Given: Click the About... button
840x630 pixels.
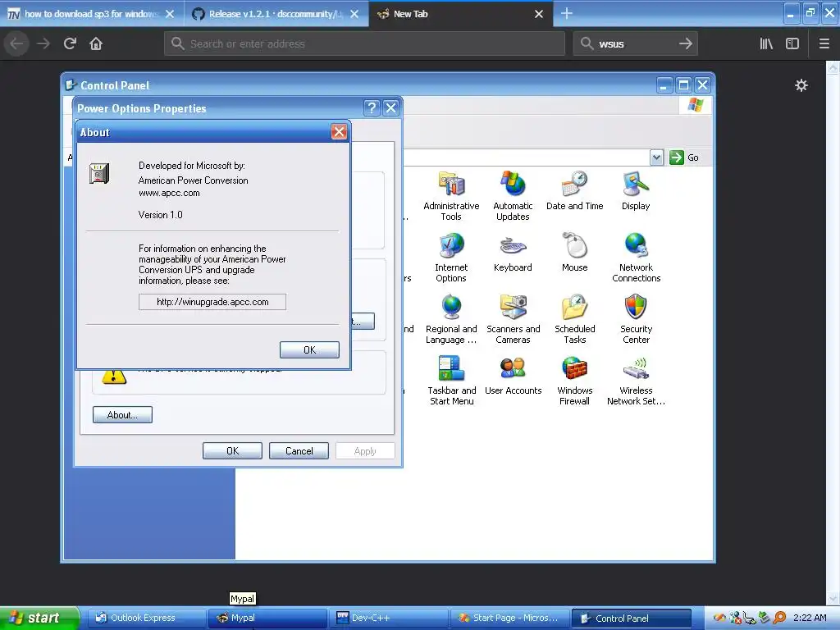Looking at the screenshot, I should click(122, 414).
